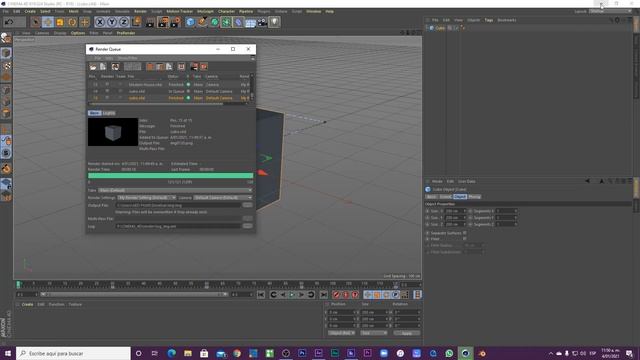This screenshot has width=640, height=360.
Task: Toggle Render checkbox for highlighted cubo.c4d row
Action: [107, 98]
